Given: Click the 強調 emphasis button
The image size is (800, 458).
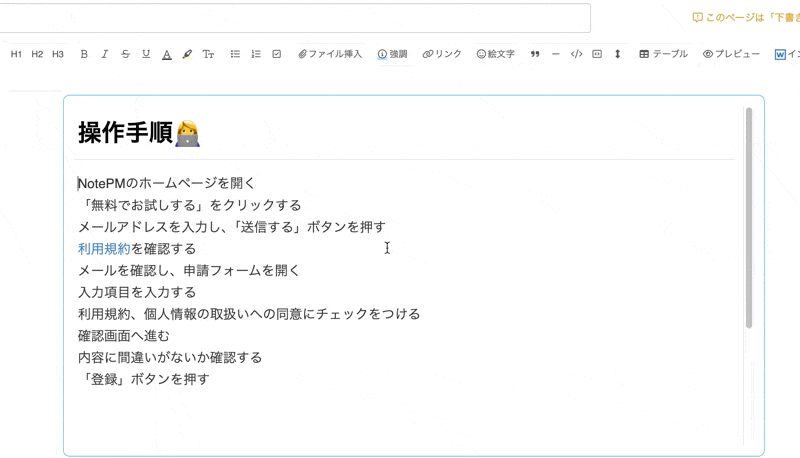Looking at the screenshot, I should pyautogui.click(x=392, y=54).
